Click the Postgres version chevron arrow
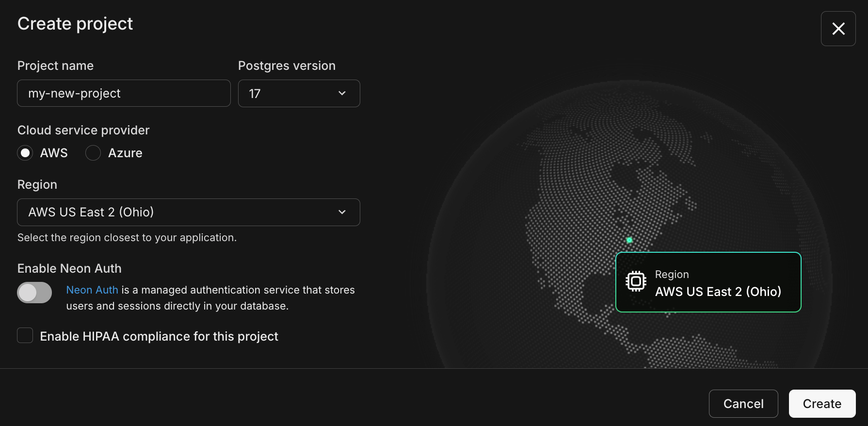The image size is (868, 426). click(342, 93)
